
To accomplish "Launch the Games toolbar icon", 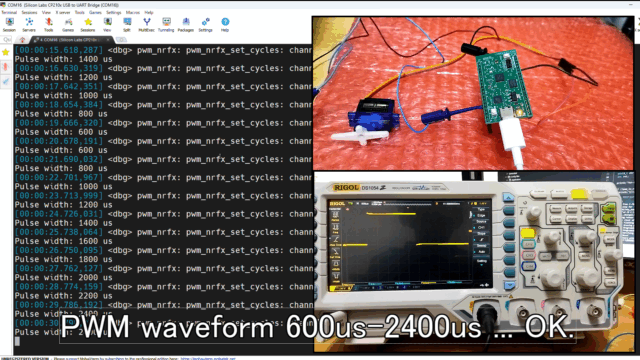I will (x=68, y=24).
